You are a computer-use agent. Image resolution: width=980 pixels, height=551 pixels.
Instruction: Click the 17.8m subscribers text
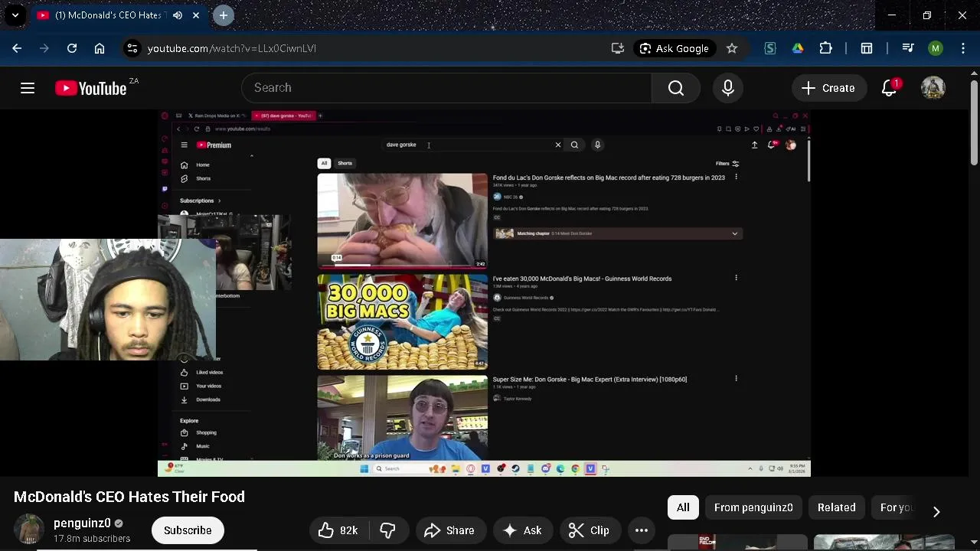pos(92,539)
